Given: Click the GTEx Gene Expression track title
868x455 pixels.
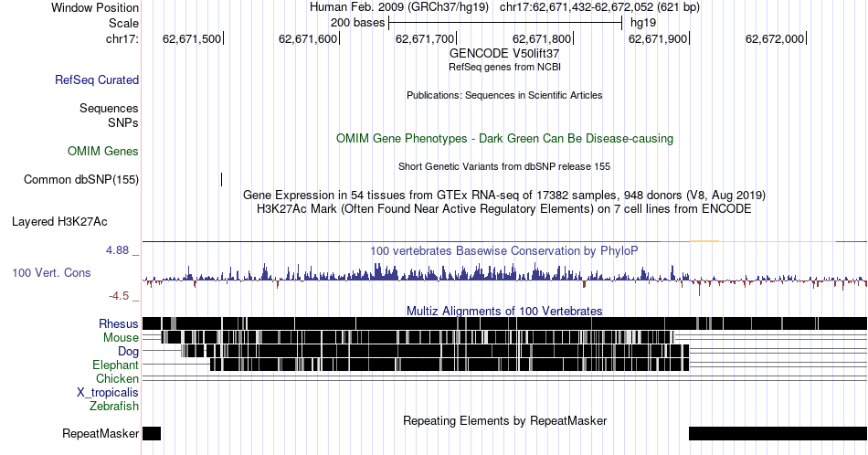Looking at the screenshot, I should (504, 195).
